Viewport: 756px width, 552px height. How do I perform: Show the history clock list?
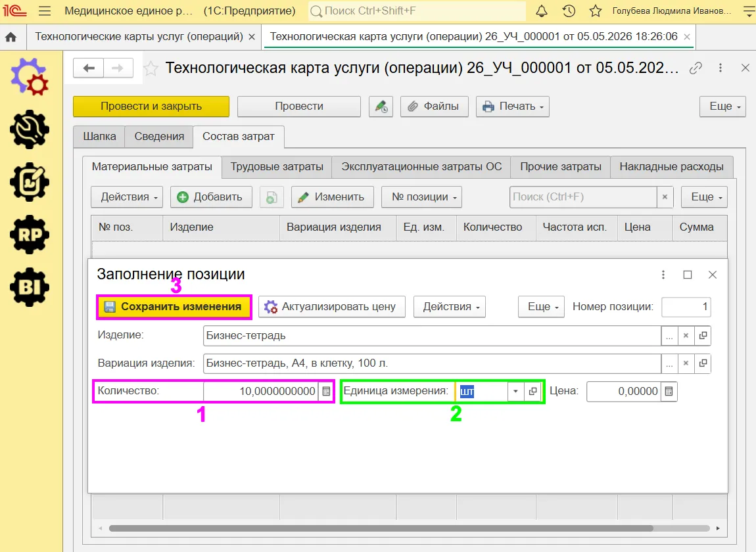[569, 11]
